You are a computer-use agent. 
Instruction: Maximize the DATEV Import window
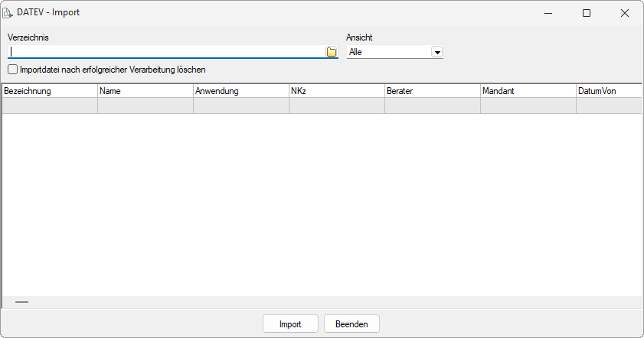tap(587, 13)
